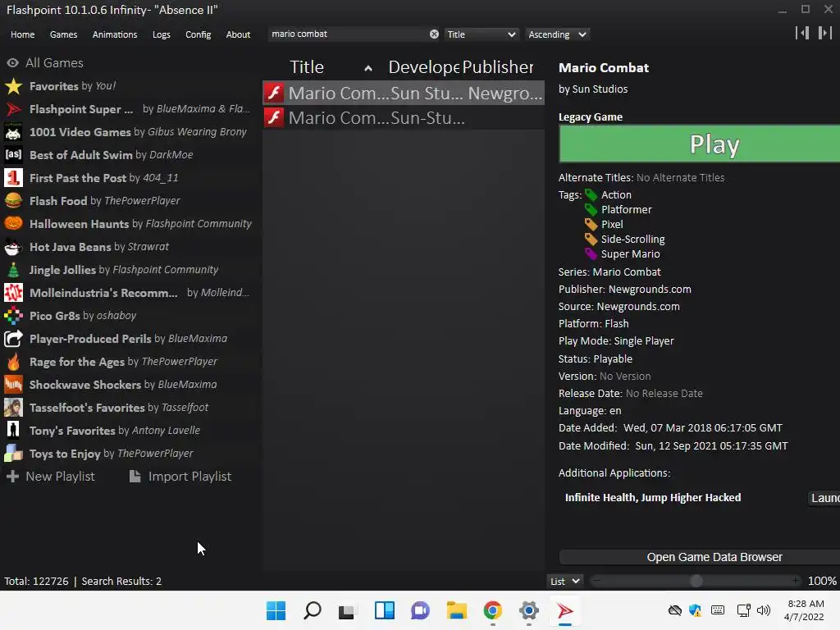Select the Jingle Jollies tree icon
840x630 pixels.
[x=13, y=270]
